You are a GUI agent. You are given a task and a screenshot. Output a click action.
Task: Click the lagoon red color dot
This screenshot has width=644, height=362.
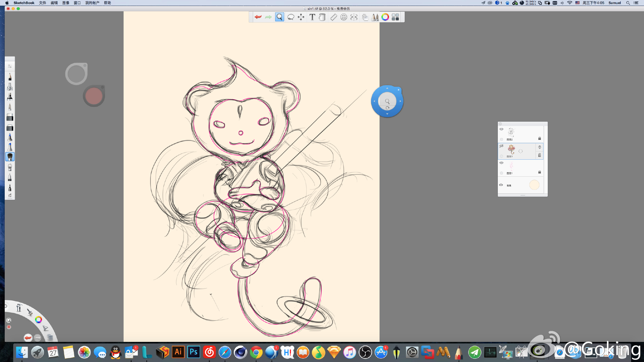(x=9, y=327)
